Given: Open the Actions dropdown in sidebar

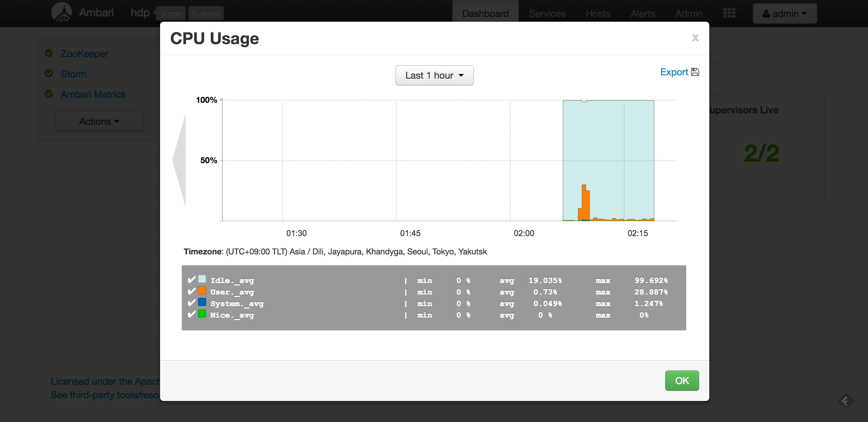Looking at the screenshot, I should click(x=99, y=121).
